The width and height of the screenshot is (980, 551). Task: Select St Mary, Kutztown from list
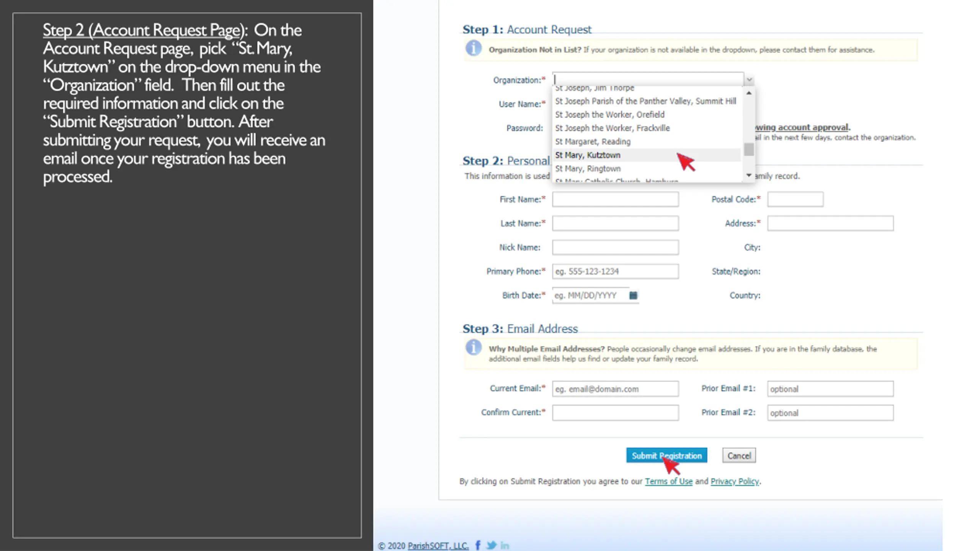647,155
